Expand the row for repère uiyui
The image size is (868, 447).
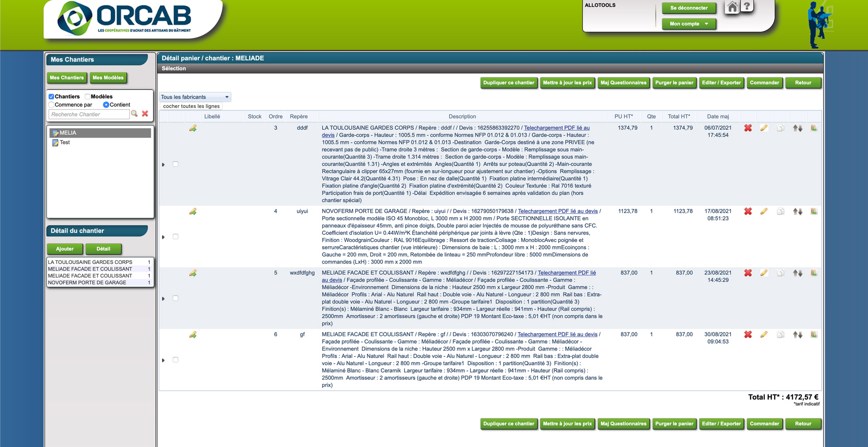click(x=163, y=237)
